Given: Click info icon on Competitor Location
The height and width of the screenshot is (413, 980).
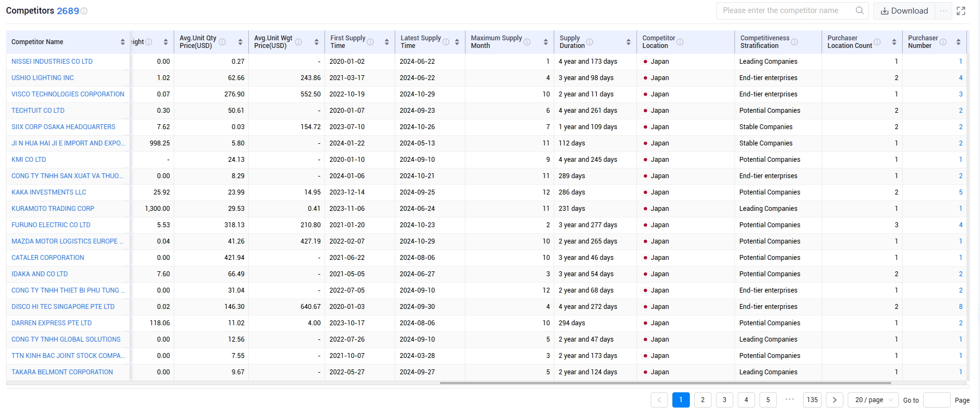Looking at the screenshot, I should [x=680, y=42].
